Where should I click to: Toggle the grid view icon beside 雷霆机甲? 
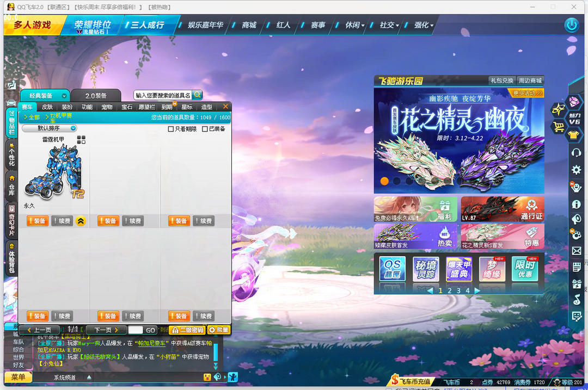pos(81,140)
